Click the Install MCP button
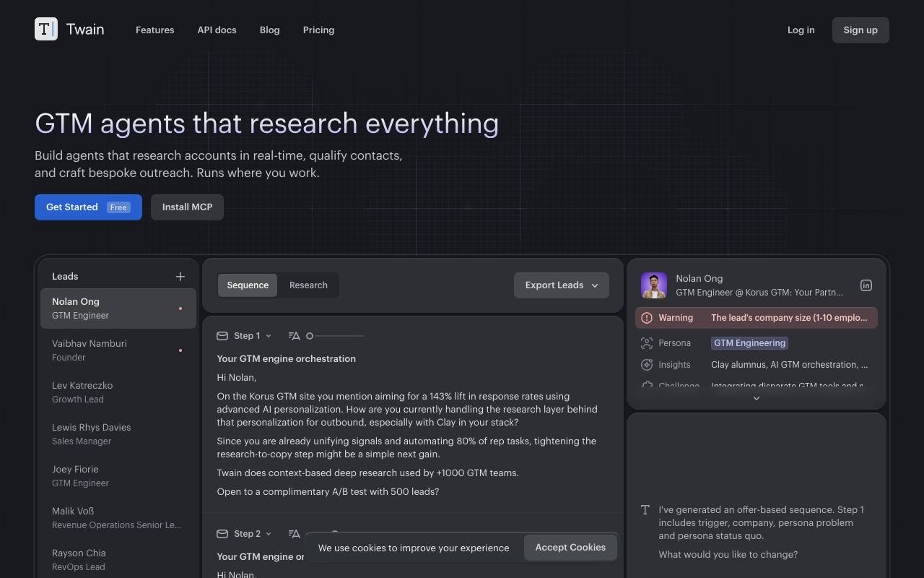Screen dimensions: 924x578 coord(187,207)
